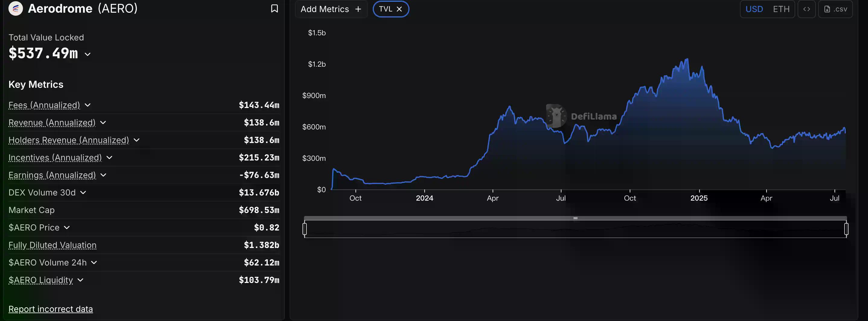Click the Market Cap label

pos(31,210)
